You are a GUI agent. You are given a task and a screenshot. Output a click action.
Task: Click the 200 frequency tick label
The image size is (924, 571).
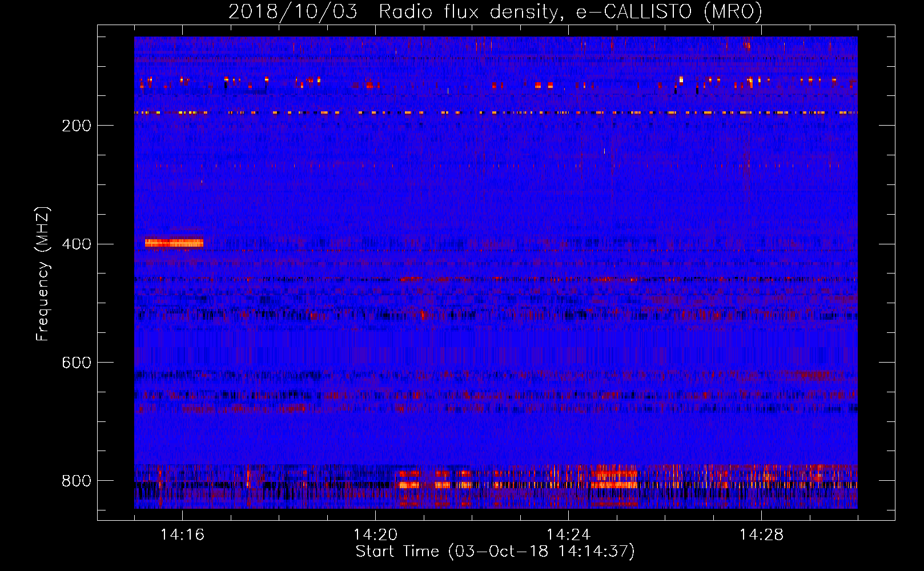tap(77, 126)
